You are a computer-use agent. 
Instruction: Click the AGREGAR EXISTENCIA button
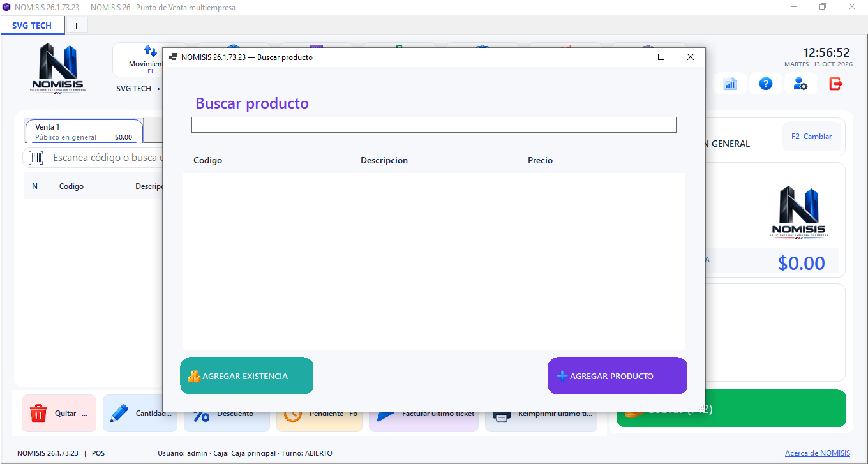coord(246,376)
